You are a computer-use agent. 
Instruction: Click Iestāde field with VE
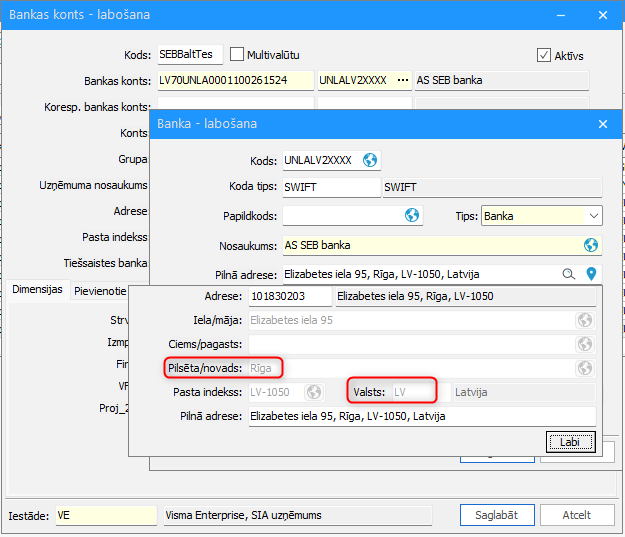[x=106, y=515]
